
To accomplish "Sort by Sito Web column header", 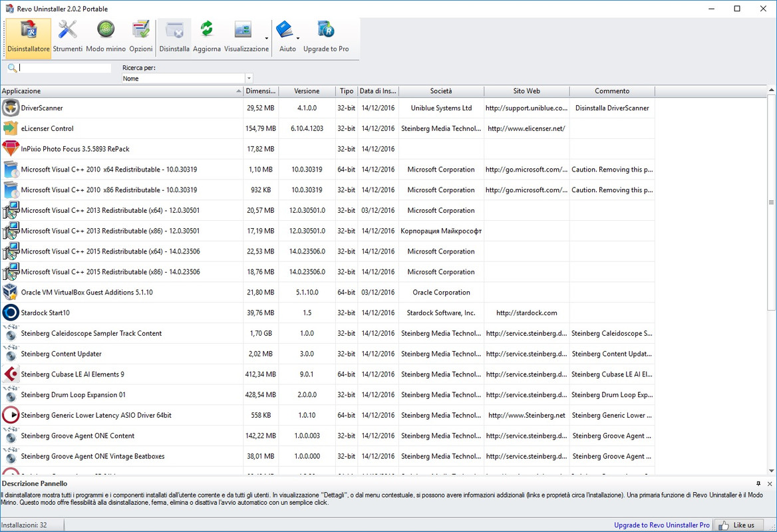I will [x=527, y=91].
